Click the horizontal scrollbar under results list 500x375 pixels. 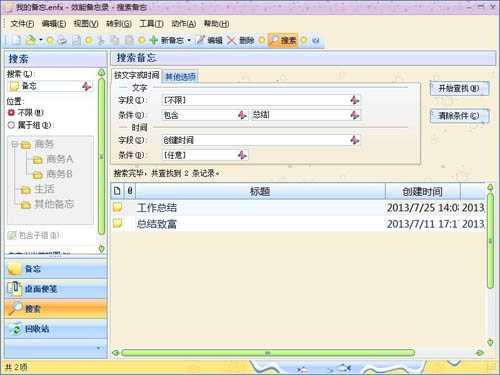click(268, 353)
